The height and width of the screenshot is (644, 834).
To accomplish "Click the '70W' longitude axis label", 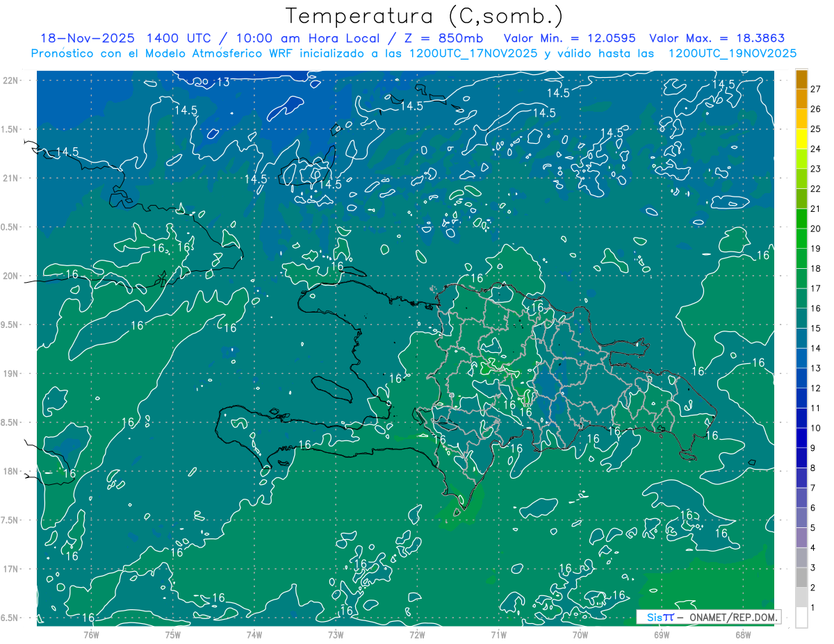I will click(580, 634).
